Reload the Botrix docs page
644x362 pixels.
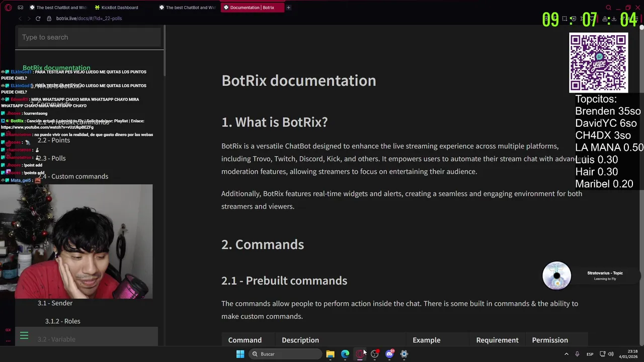38,19
